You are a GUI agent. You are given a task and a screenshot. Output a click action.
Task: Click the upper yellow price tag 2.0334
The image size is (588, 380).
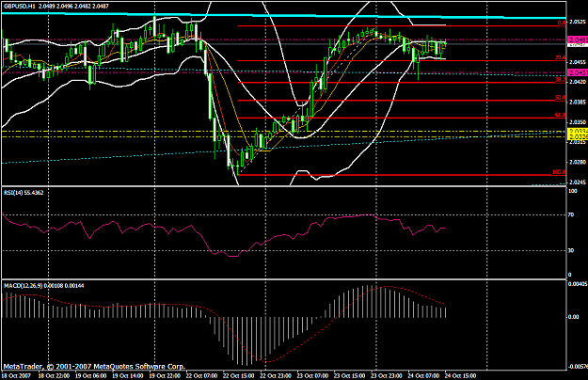pyautogui.click(x=578, y=131)
